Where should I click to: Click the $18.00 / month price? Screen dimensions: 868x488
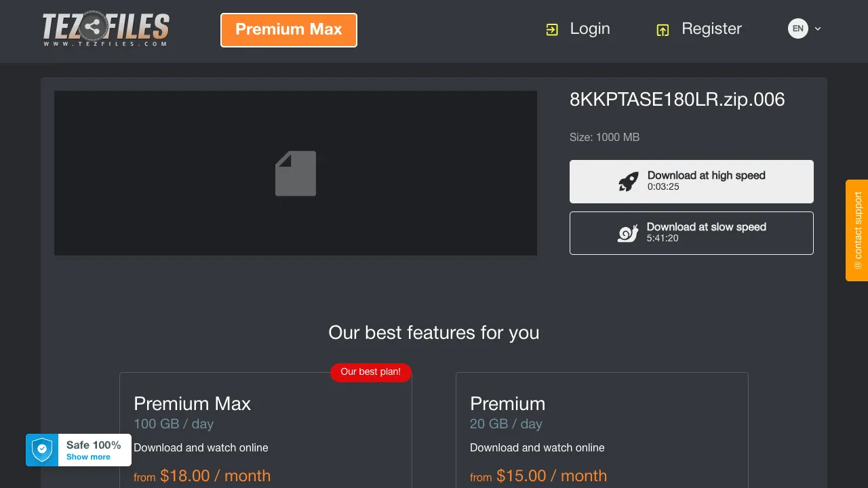216,476
